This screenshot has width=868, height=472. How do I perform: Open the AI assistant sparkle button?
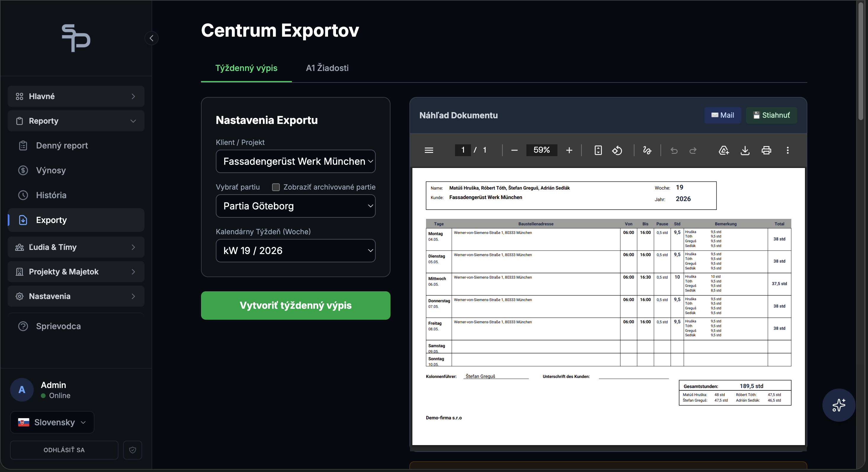(839, 405)
